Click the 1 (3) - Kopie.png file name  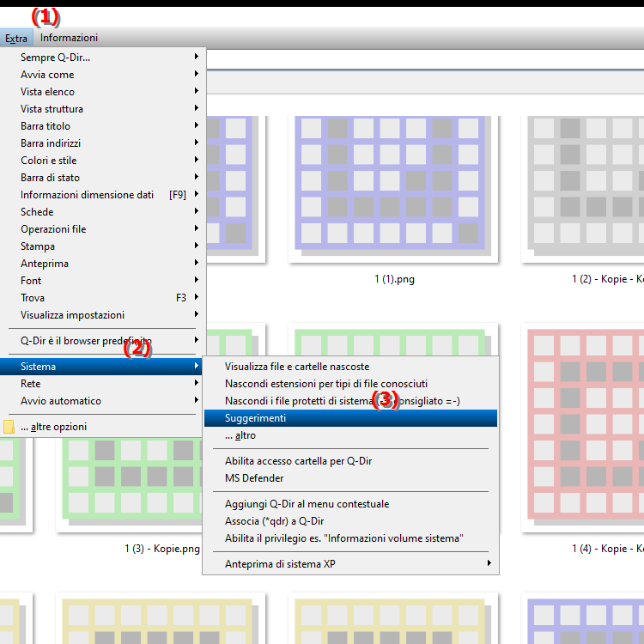tap(162, 549)
